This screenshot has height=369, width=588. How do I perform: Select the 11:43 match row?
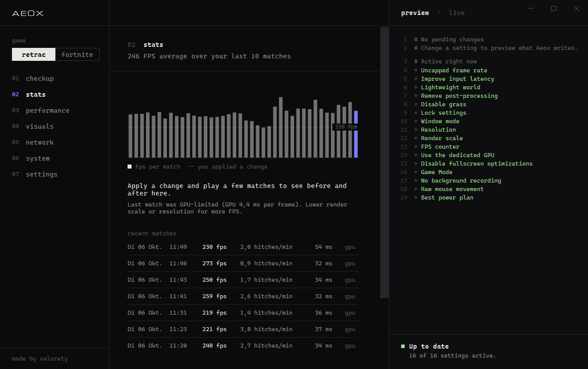(243, 280)
